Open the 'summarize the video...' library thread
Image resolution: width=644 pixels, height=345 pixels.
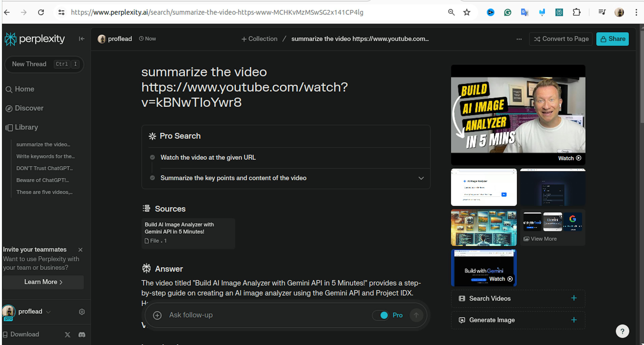coord(43,145)
